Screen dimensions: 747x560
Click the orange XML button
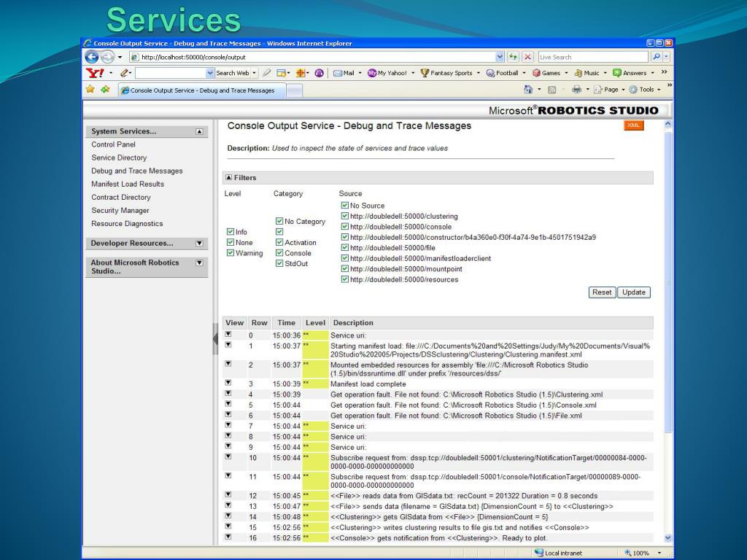coord(634,125)
